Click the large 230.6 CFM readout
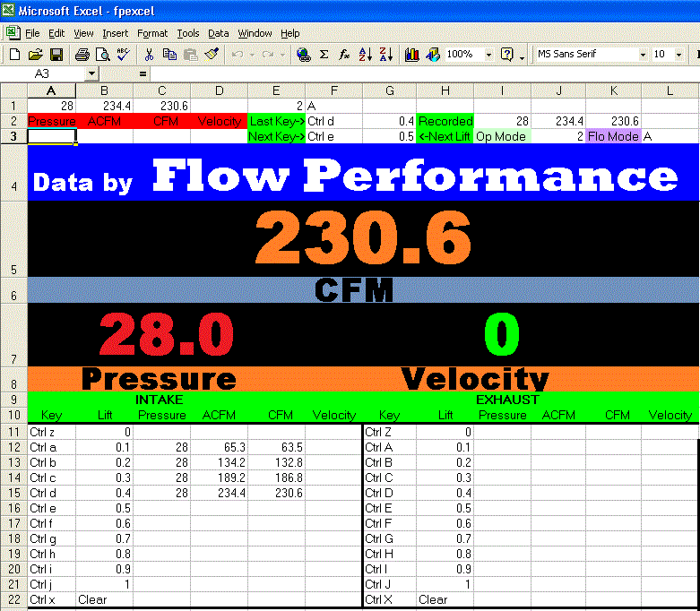Screen dimensions: 700x611 (x=363, y=238)
